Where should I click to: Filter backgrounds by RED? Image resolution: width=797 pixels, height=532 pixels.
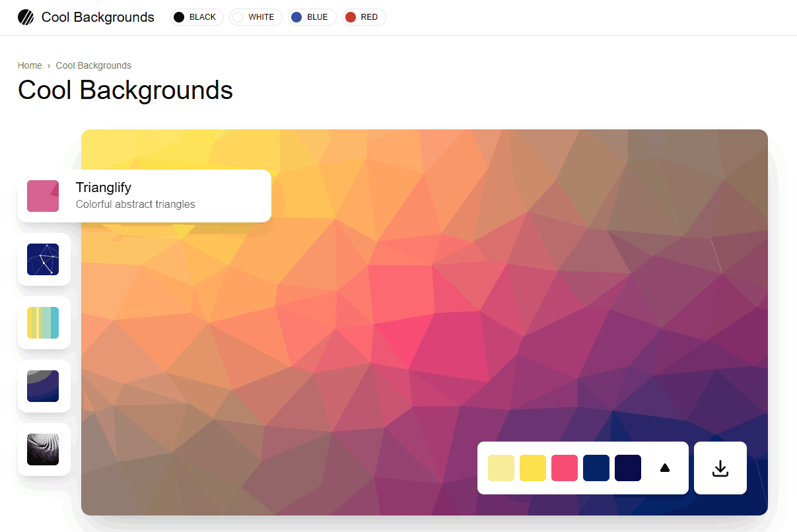click(364, 17)
